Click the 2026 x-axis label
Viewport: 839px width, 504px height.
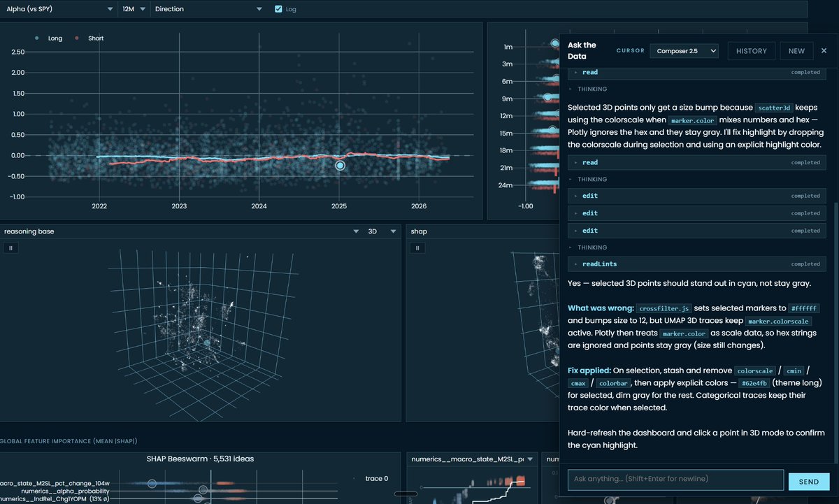coord(419,206)
